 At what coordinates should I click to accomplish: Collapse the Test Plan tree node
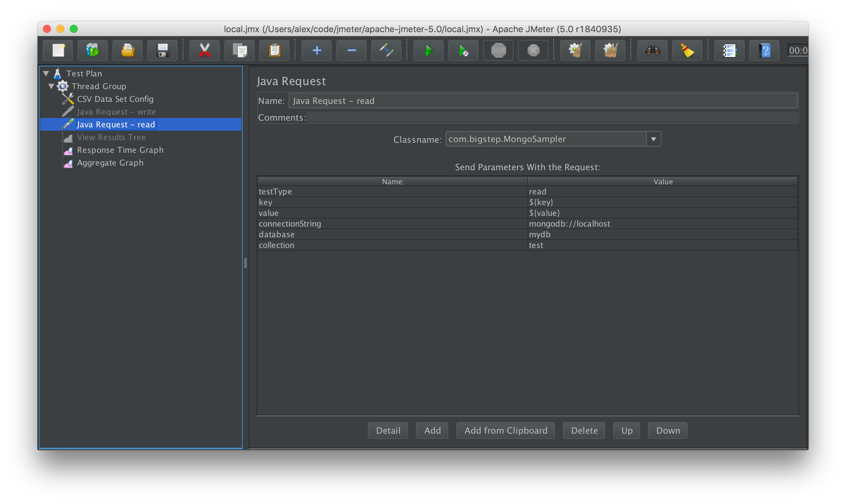pos(46,73)
